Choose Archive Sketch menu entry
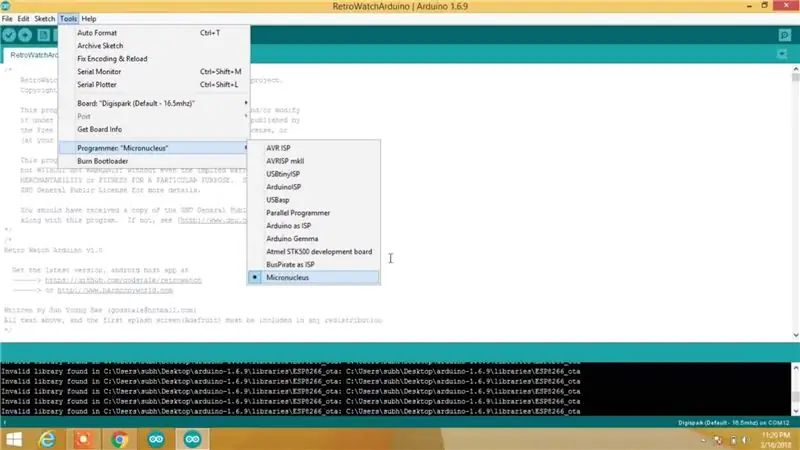Viewport: 800px width, 450px height. (154, 46)
